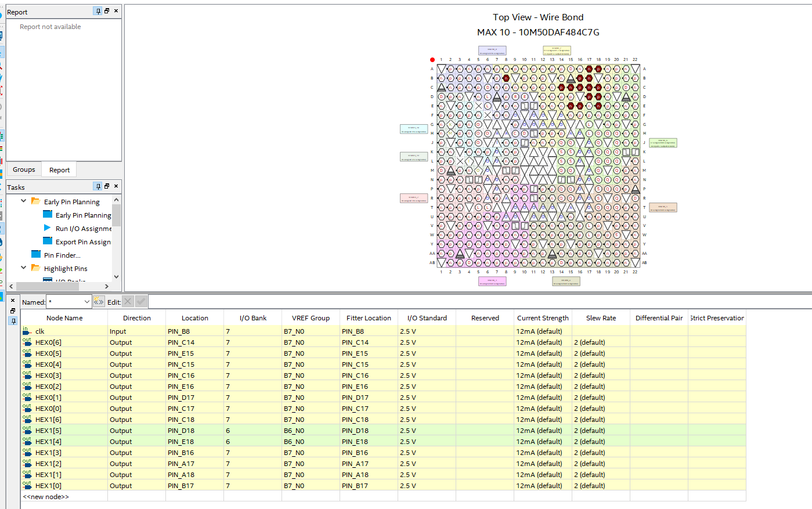The width and height of the screenshot is (812, 509).
Task: Select assigned dark-red pin A17 in package view
Action: click(589, 69)
